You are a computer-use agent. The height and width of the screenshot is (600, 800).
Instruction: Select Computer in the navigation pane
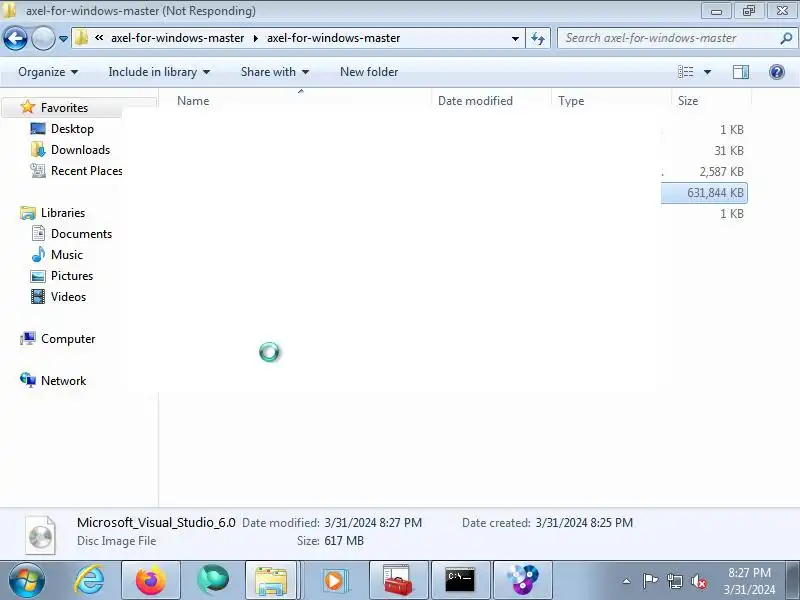tap(68, 339)
